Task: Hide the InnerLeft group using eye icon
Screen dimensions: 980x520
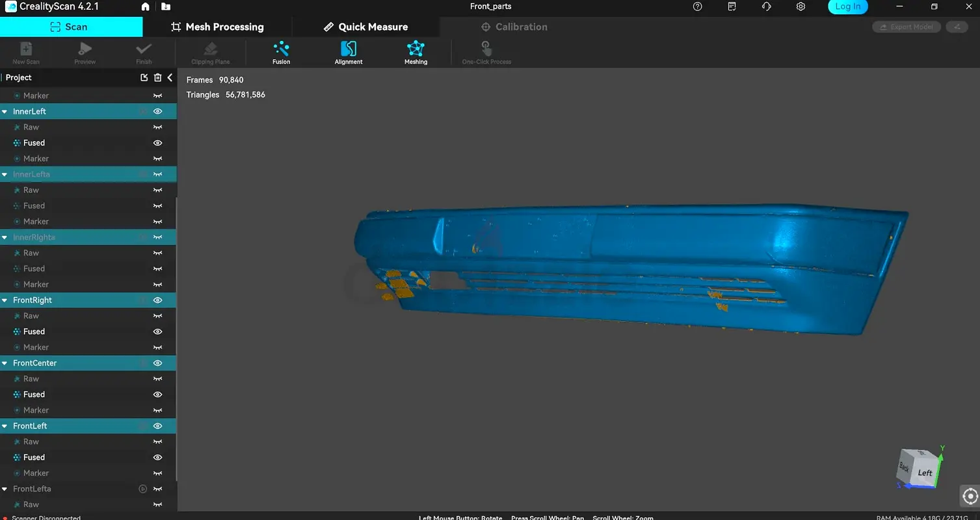Action: (157, 111)
